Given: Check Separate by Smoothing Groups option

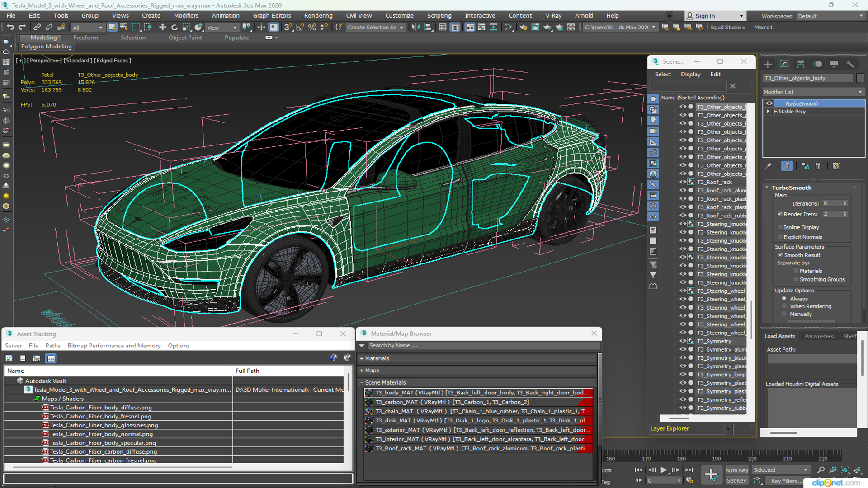Looking at the screenshot, I should [x=796, y=280].
